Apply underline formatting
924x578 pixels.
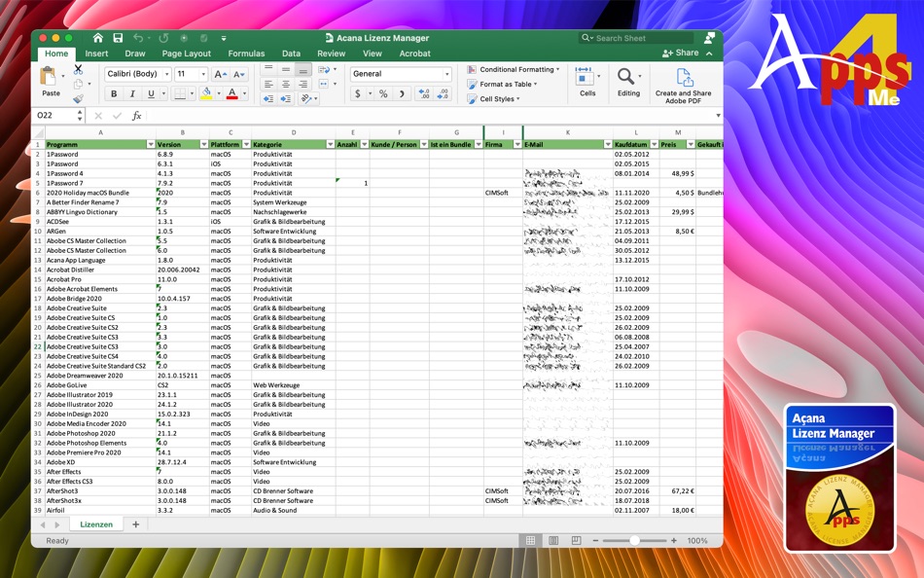(151, 93)
